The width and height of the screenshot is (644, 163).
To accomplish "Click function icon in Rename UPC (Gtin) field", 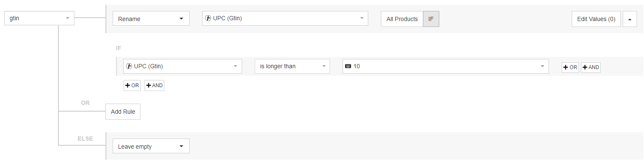I will 208,19.
